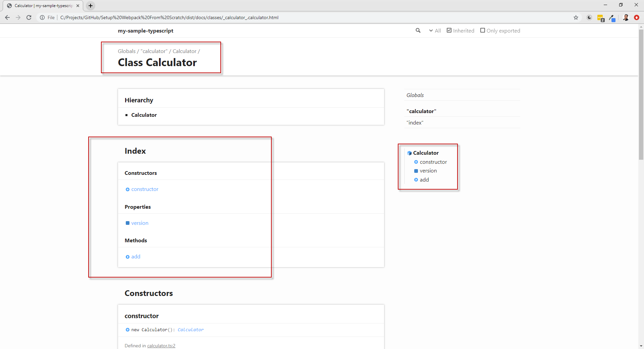The image size is (644, 349).
Task: Close the Calculator browser tab
Action: (x=78, y=6)
